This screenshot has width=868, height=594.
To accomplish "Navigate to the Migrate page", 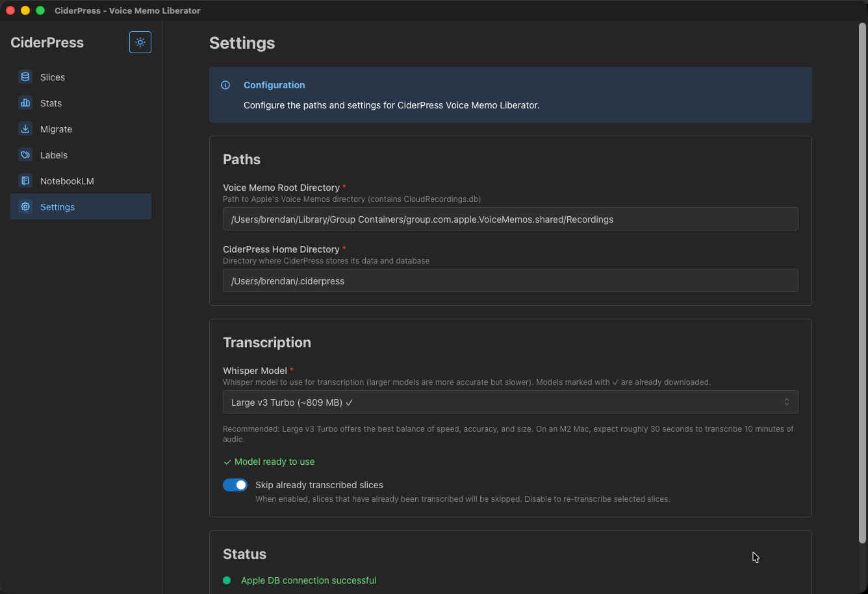I will [x=56, y=129].
